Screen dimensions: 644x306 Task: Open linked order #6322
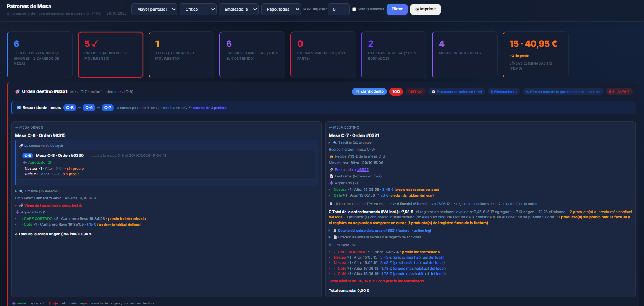(363, 170)
